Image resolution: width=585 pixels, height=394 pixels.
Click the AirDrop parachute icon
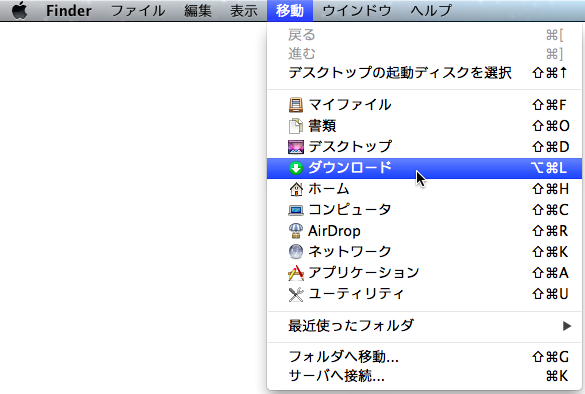click(296, 231)
